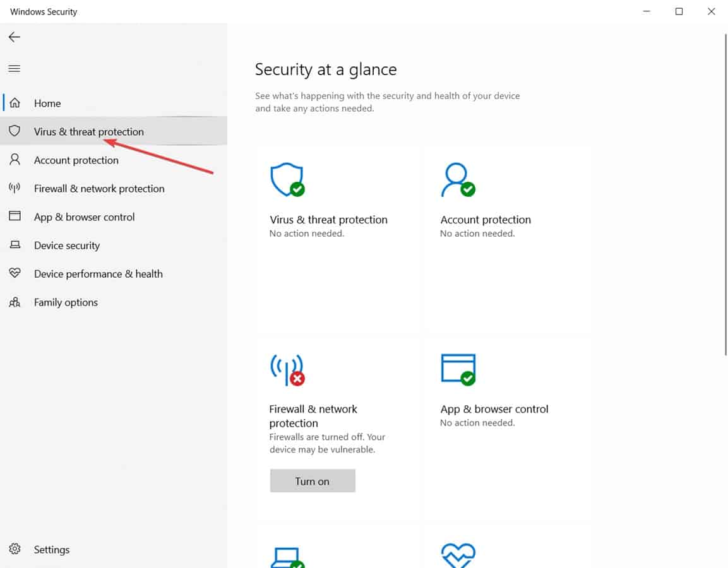
Task: Collapse the sidebar with hamburger menu icon
Action: click(x=15, y=69)
